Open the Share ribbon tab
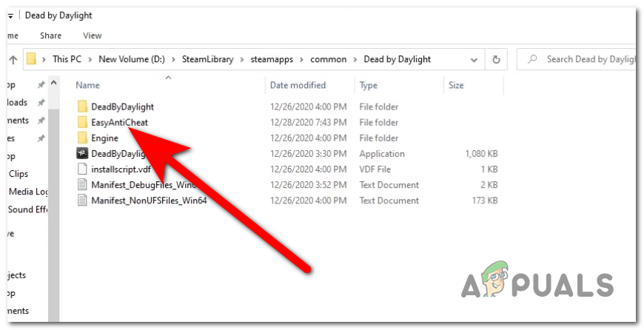This screenshot has width=644, height=330. coord(50,36)
